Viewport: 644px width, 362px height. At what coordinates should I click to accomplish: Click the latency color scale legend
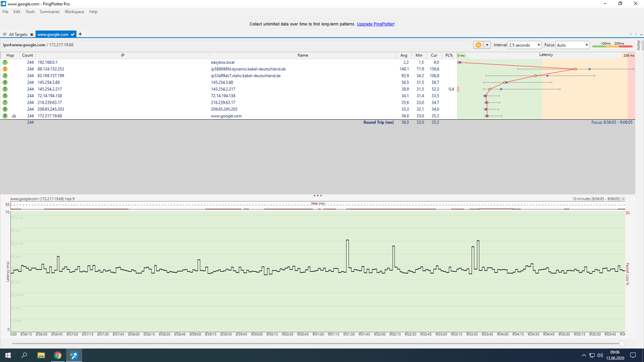tap(609, 45)
